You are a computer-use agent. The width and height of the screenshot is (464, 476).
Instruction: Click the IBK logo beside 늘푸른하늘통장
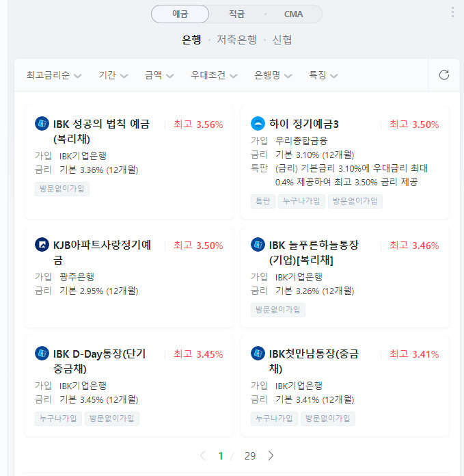pos(258,244)
